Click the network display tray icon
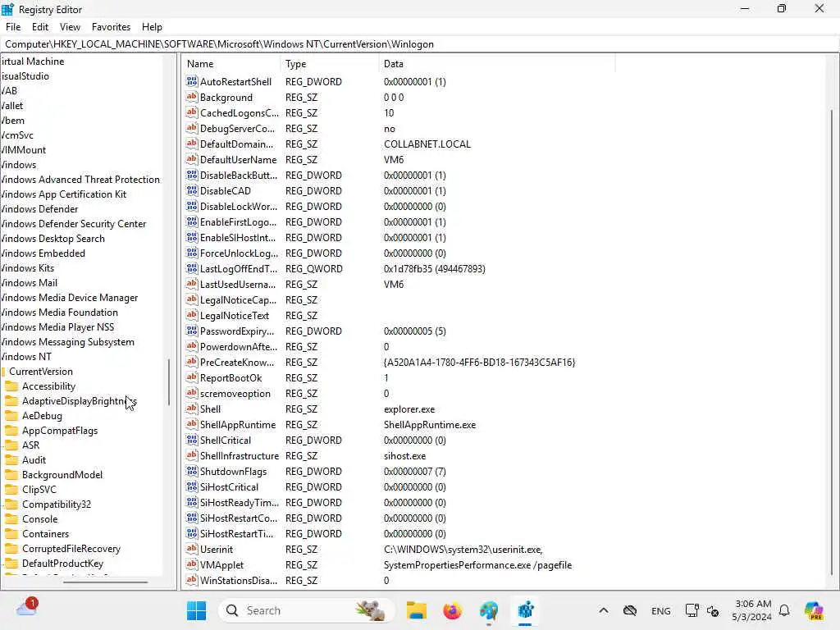Screen dimensions: 840x630 (692, 610)
